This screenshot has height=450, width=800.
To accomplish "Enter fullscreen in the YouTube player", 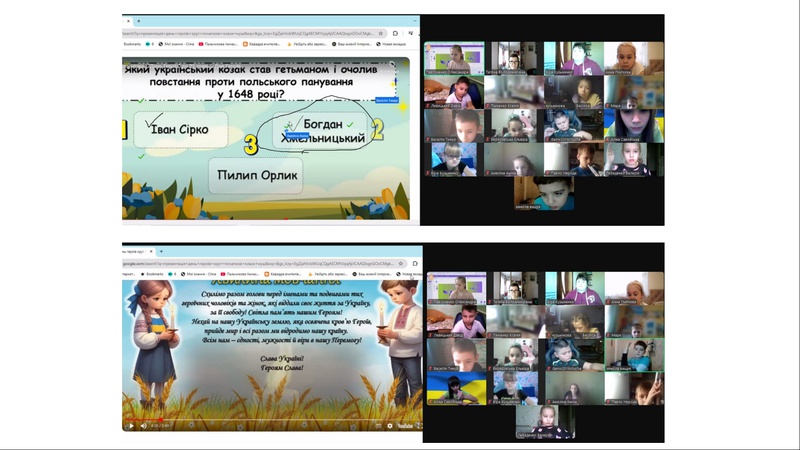I will tap(418, 426).
